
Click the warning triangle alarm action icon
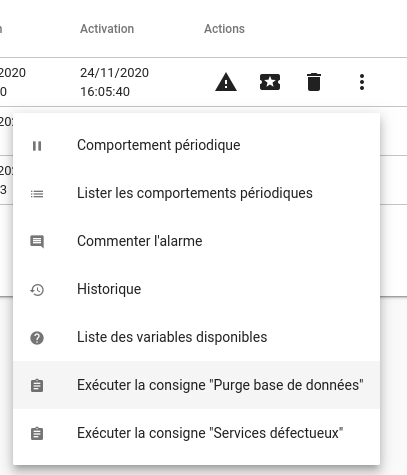click(226, 82)
